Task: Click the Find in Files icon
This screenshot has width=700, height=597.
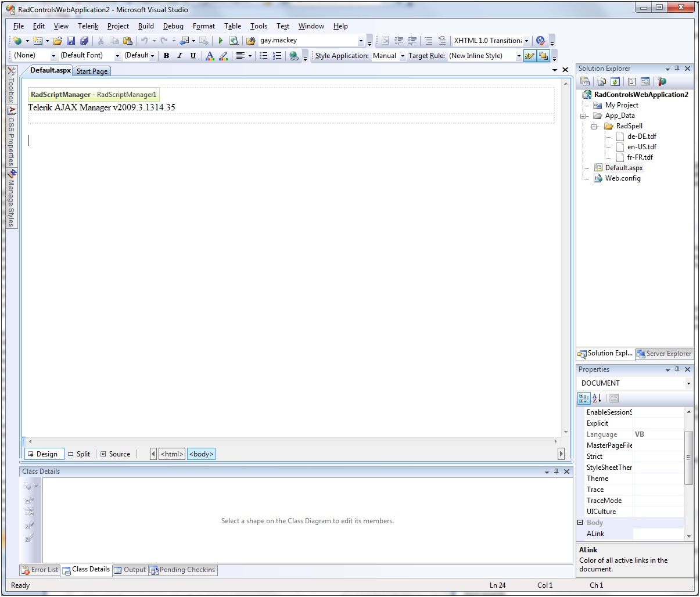Action: [250, 41]
